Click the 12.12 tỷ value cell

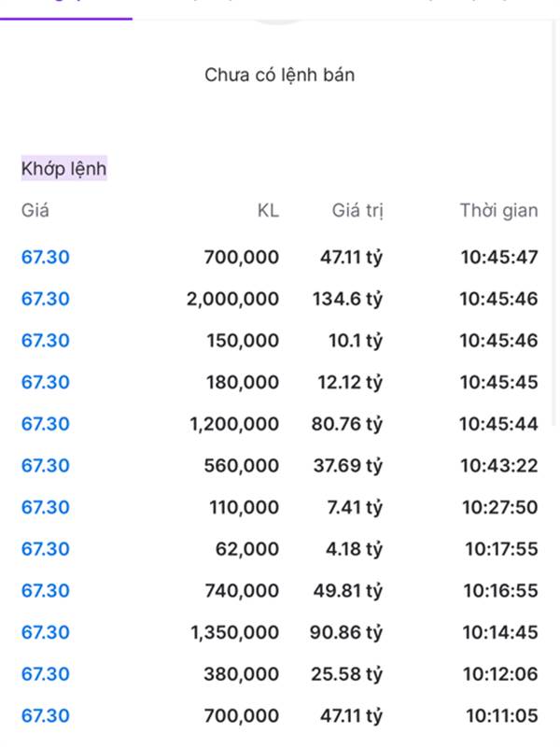[x=349, y=382]
